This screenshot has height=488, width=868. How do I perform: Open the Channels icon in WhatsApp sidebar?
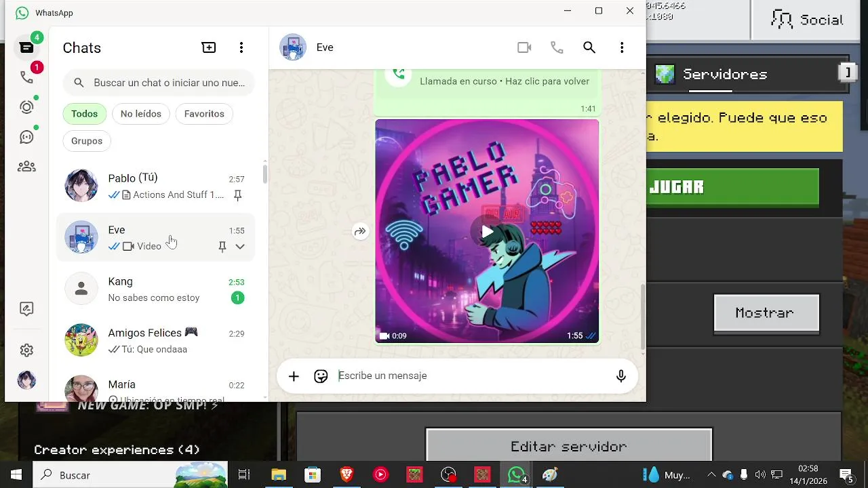26,137
